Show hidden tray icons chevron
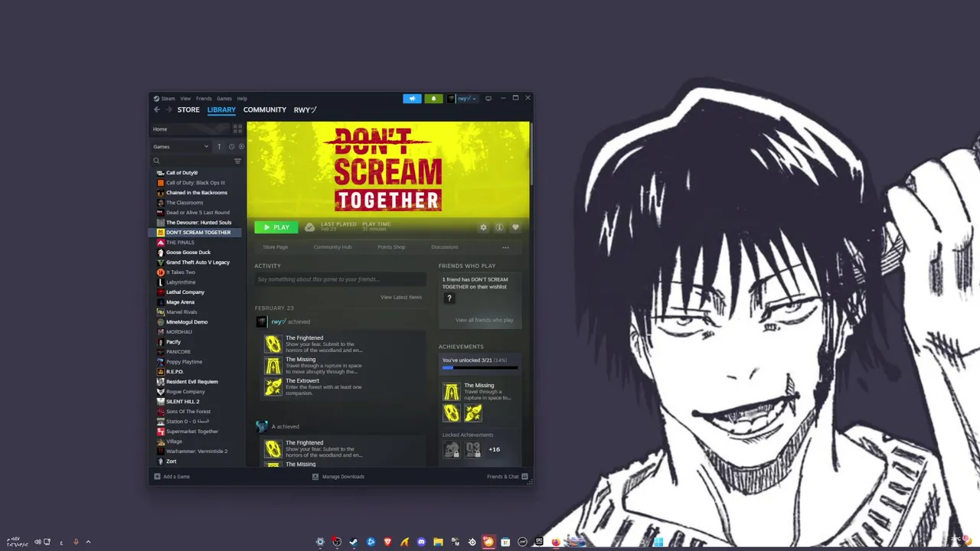Viewport: 980px width, 551px height. tap(88, 542)
